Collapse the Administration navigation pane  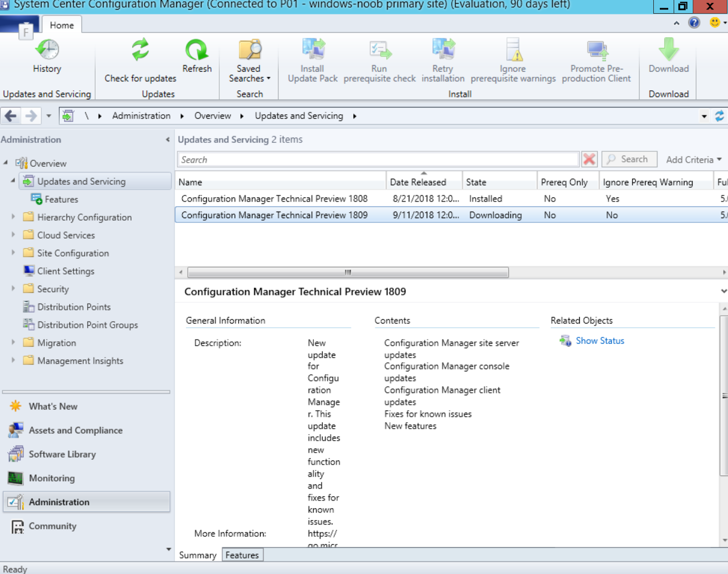(x=167, y=140)
